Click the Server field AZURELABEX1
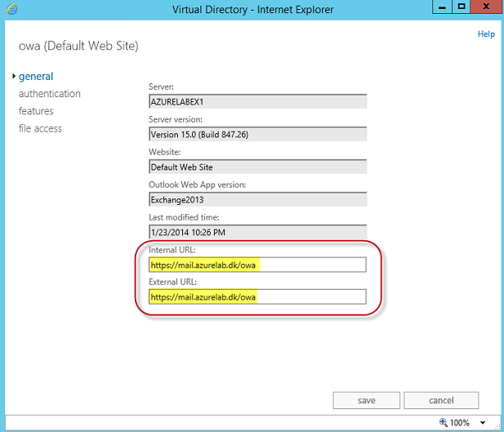The height and width of the screenshot is (432, 504). (x=257, y=101)
